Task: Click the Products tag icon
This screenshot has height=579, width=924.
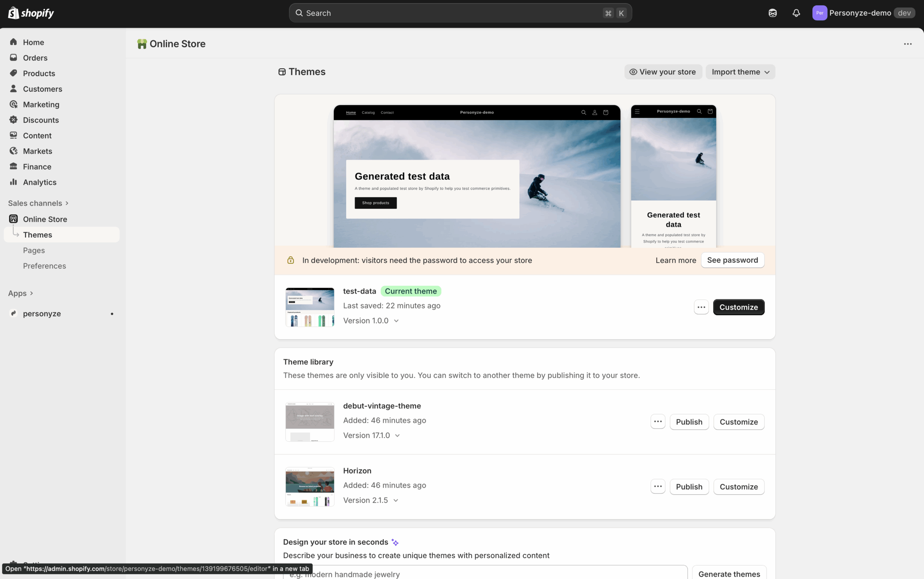Action: pos(13,73)
